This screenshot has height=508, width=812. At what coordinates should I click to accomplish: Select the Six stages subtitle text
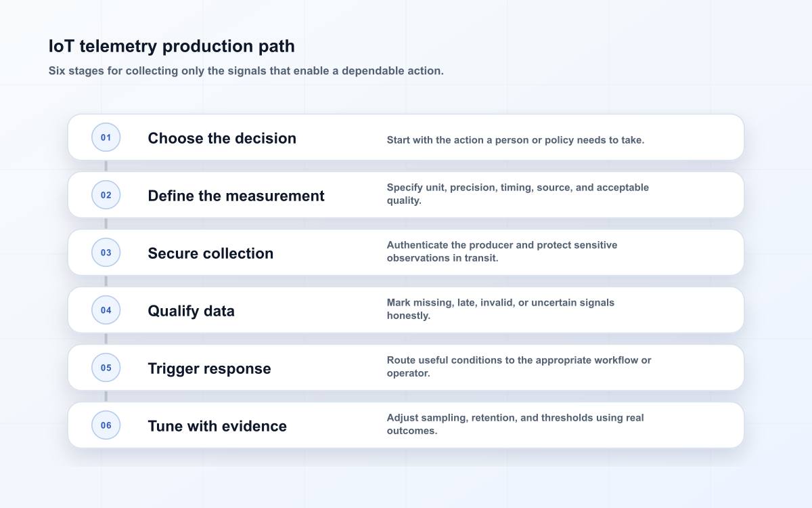(x=246, y=70)
